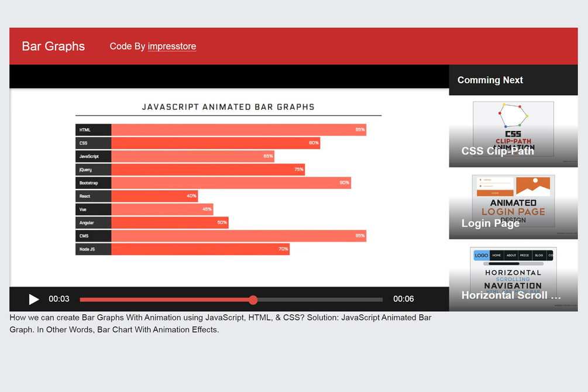This screenshot has height=392, width=588.
Task: Click the Angular 50% bar
Action: pyautogui.click(x=170, y=222)
